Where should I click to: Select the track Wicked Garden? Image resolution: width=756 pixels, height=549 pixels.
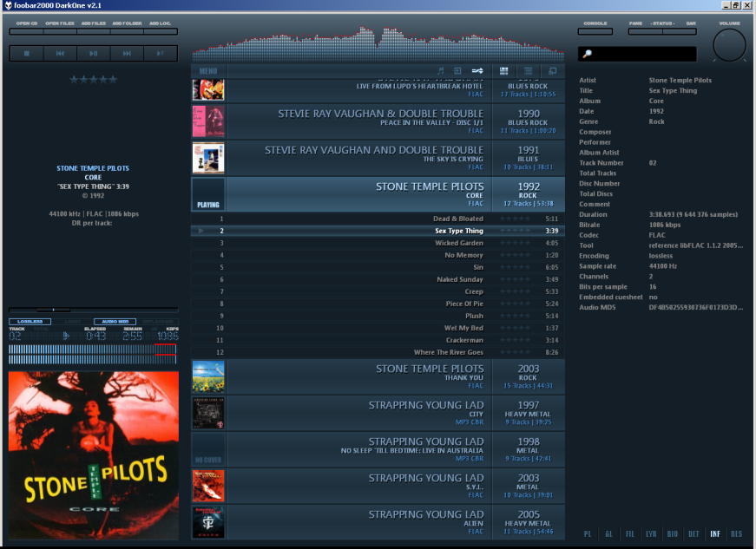(x=378, y=243)
